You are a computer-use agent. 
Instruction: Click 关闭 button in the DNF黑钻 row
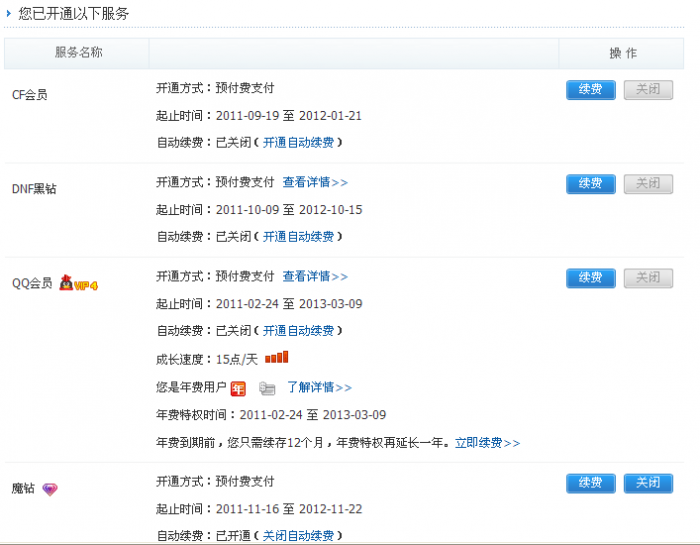coord(648,184)
